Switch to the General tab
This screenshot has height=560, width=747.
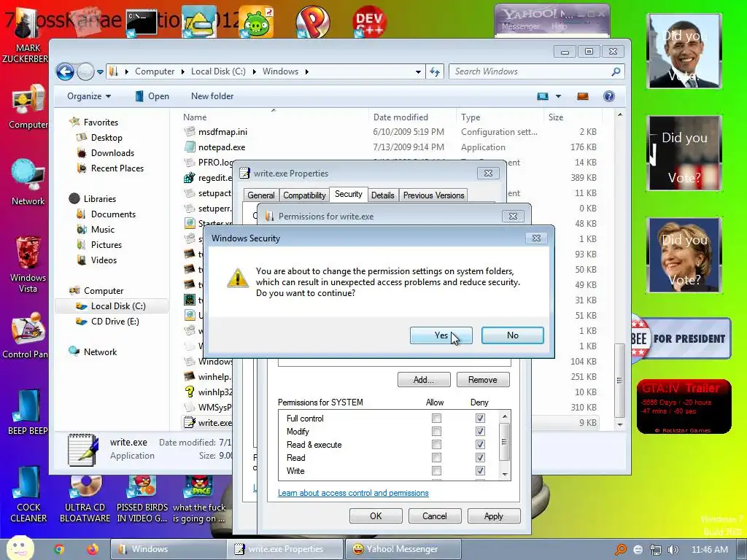(260, 195)
